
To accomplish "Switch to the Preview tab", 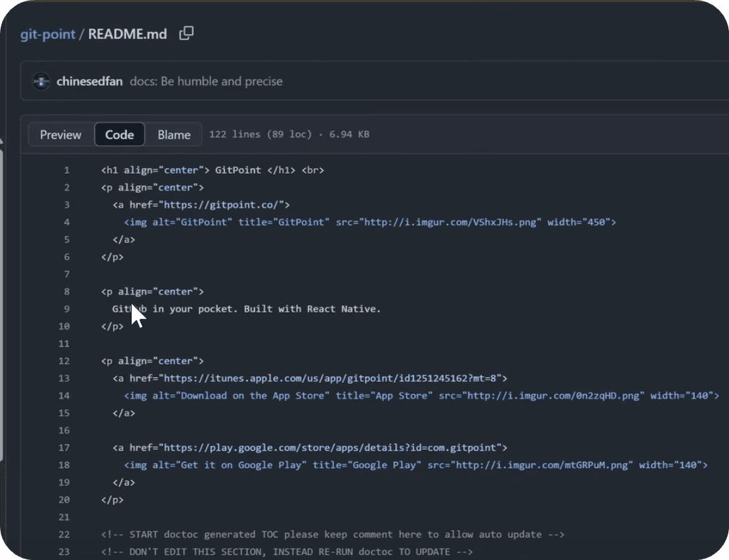I will tap(61, 134).
